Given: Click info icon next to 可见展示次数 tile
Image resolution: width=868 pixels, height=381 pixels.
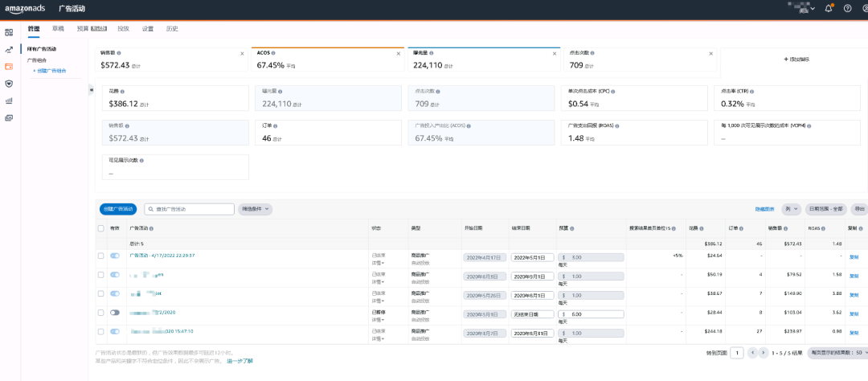Looking at the screenshot, I should [141, 161].
